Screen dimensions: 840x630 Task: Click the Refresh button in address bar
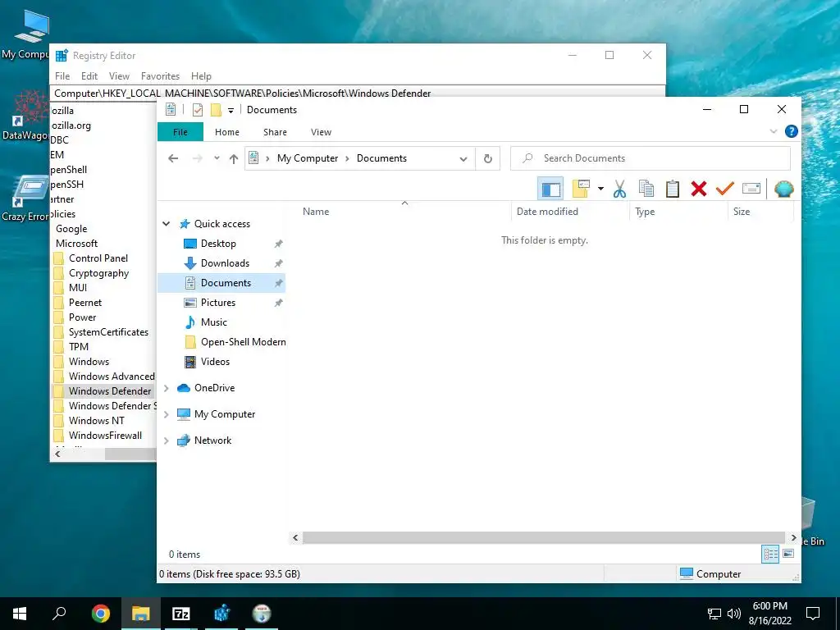487,158
